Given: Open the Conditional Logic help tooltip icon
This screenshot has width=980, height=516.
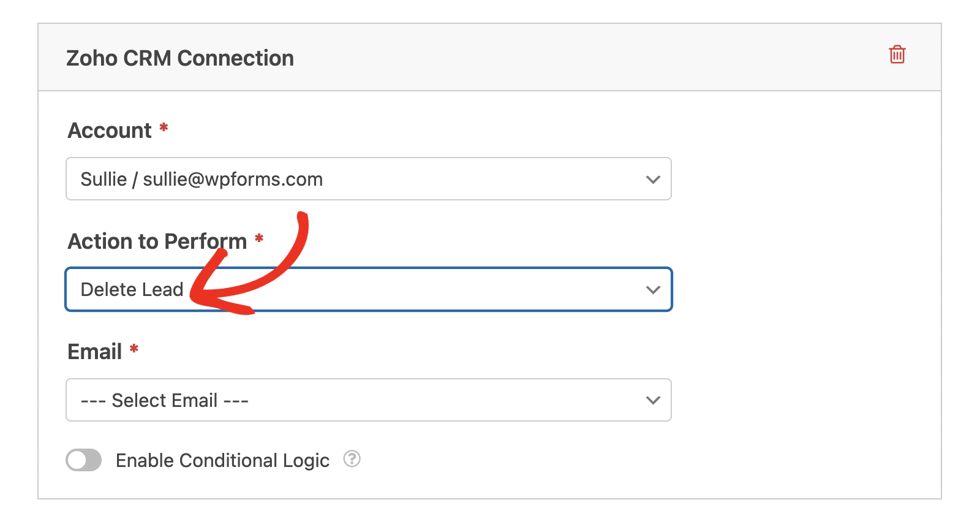Looking at the screenshot, I should [352, 458].
